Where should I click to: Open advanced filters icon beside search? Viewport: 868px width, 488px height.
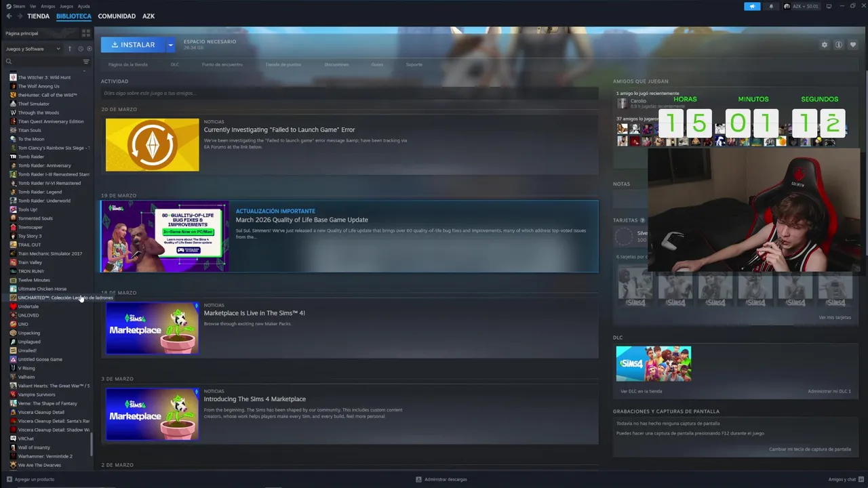[x=86, y=62]
